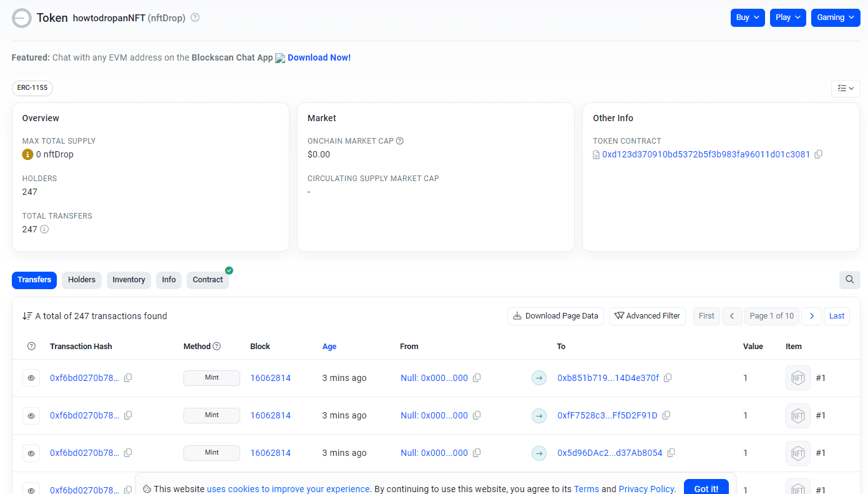Click the ERC-1155 badge
Screen dimensions: 868x494
point(32,88)
